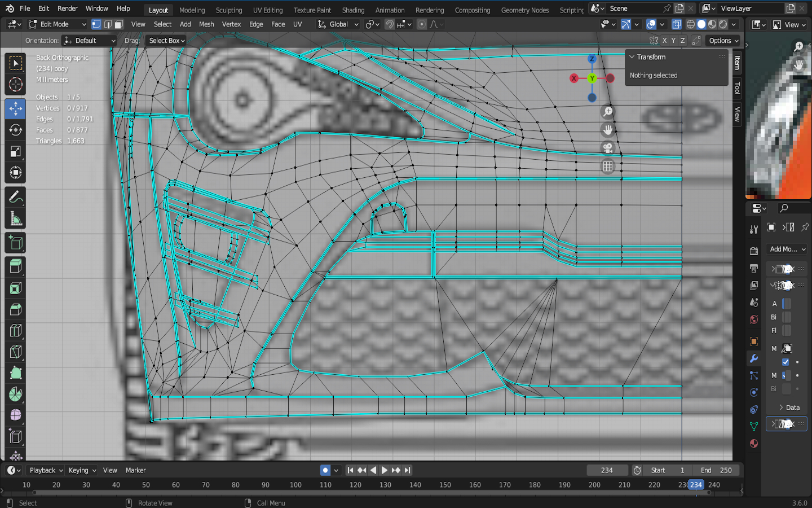The image size is (812, 508).
Task: Select the Extrude Region tool
Action: 15,266
